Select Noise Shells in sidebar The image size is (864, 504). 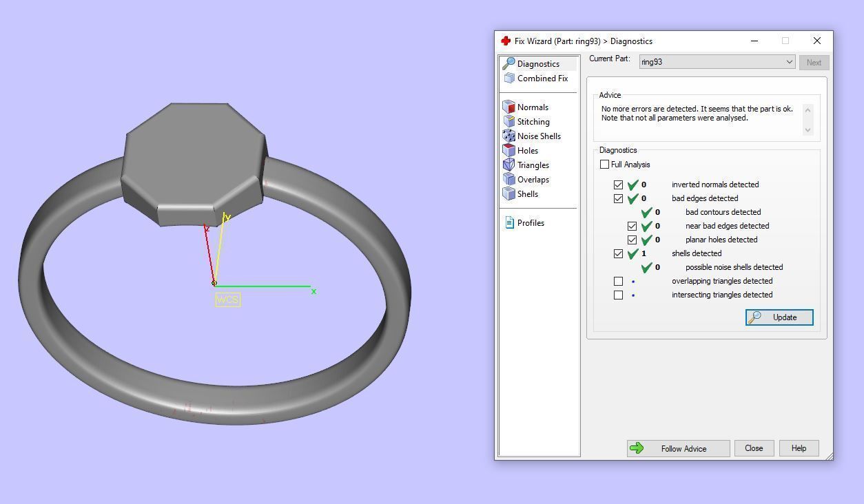[539, 136]
